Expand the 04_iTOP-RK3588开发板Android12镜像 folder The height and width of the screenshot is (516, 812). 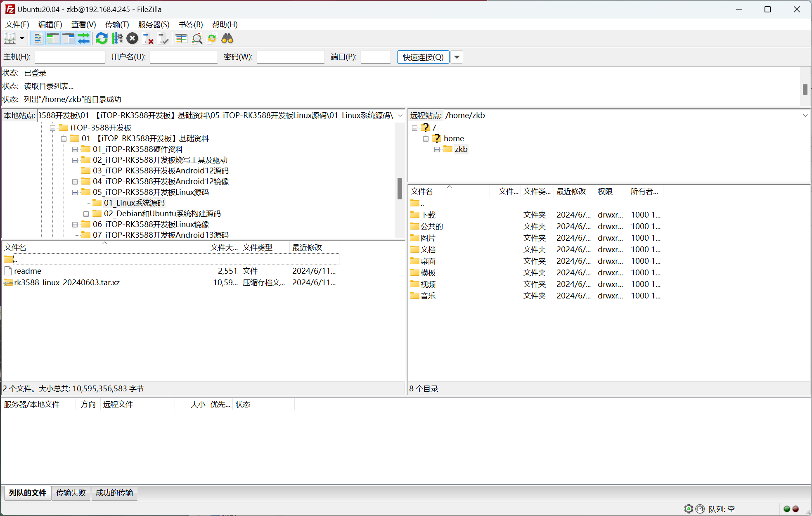pyautogui.click(x=75, y=182)
